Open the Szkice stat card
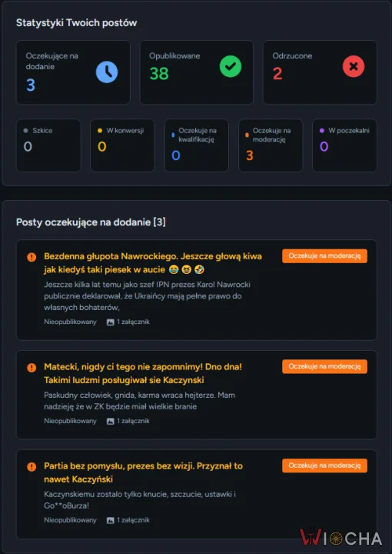392x554 pixels. (48, 145)
